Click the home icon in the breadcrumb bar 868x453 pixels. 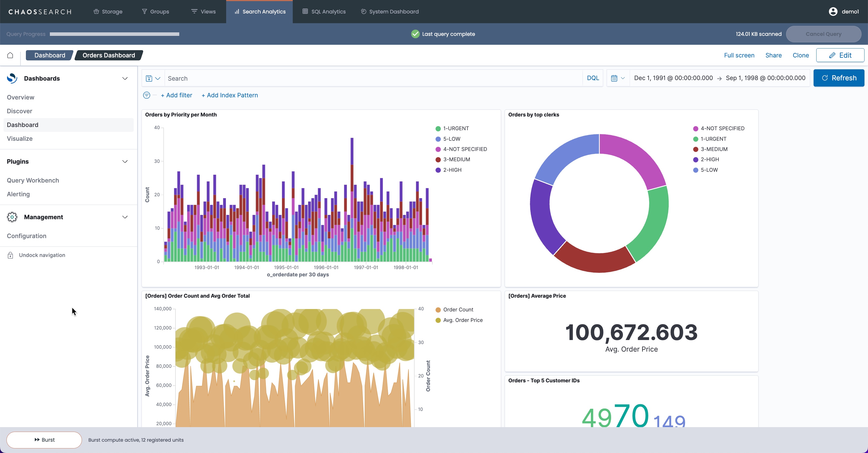tap(10, 55)
